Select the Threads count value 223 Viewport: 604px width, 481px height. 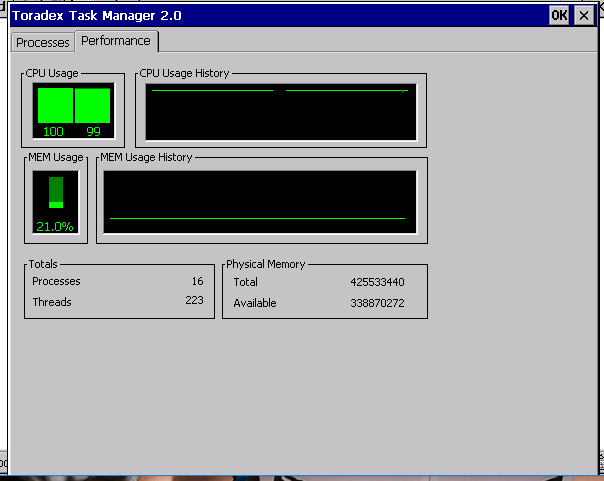(x=194, y=300)
